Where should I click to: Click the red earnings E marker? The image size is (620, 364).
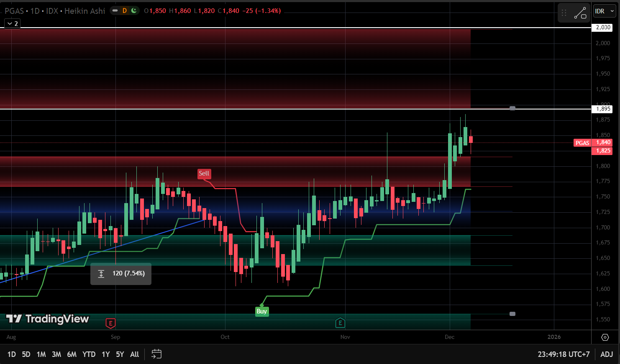(x=110, y=323)
